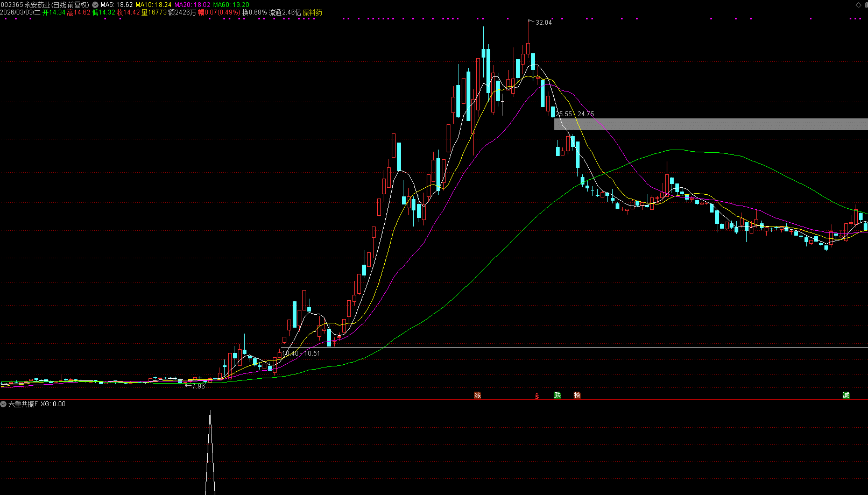Select the MA60 indicator label
This screenshot has height=495, width=868.
point(231,5)
